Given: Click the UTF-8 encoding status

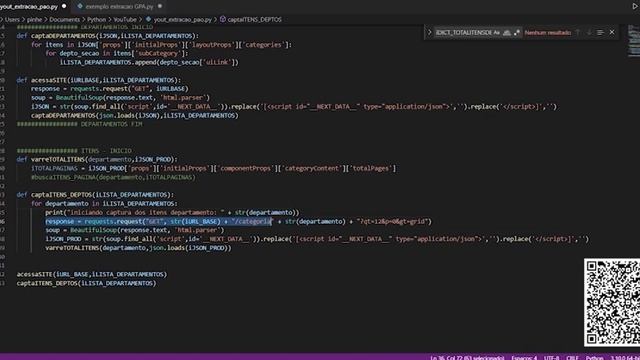Looking at the screenshot, I should pos(551,358).
